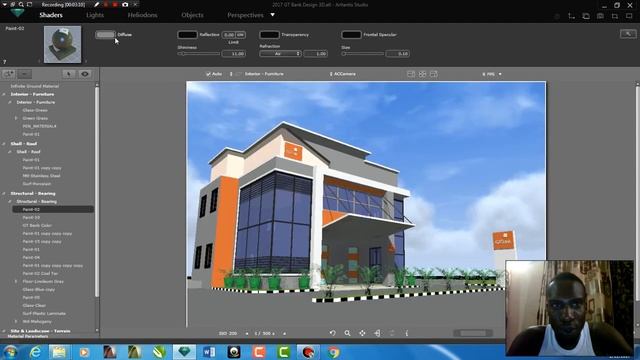The width and height of the screenshot is (640, 360).
Task: Open Internet Explorer from the taskbar
Action: click(x=36, y=352)
